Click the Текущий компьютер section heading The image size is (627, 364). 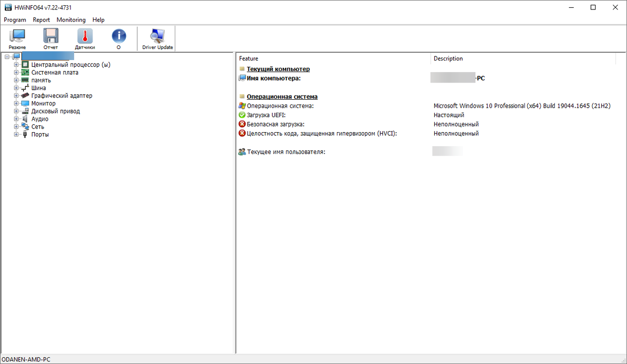tap(278, 69)
